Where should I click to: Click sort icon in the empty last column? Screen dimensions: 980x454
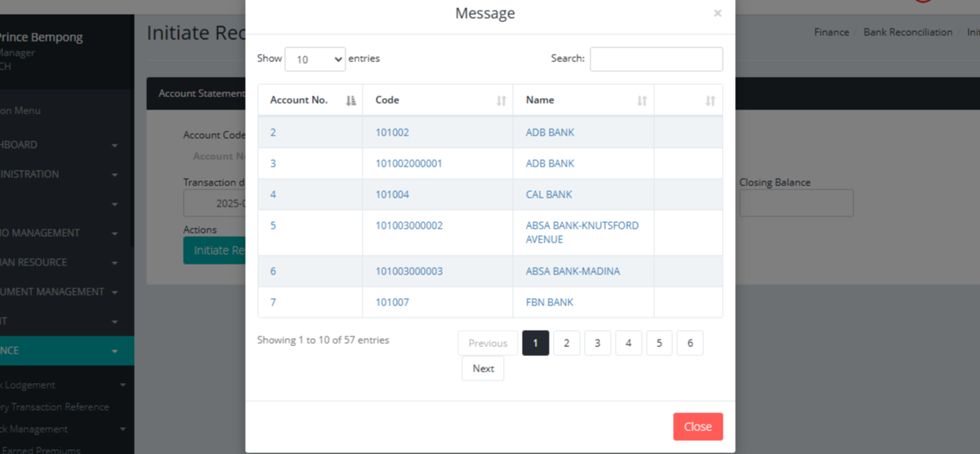click(x=710, y=100)
